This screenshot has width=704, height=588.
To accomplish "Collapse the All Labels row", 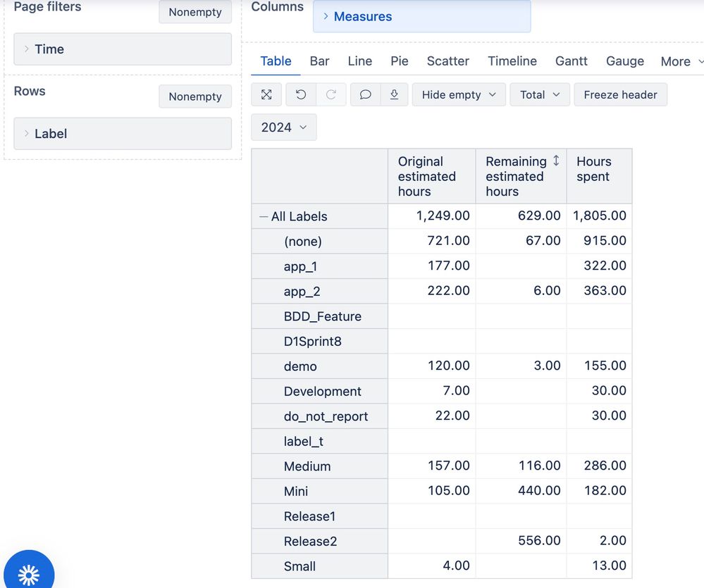I will (264, 217).
